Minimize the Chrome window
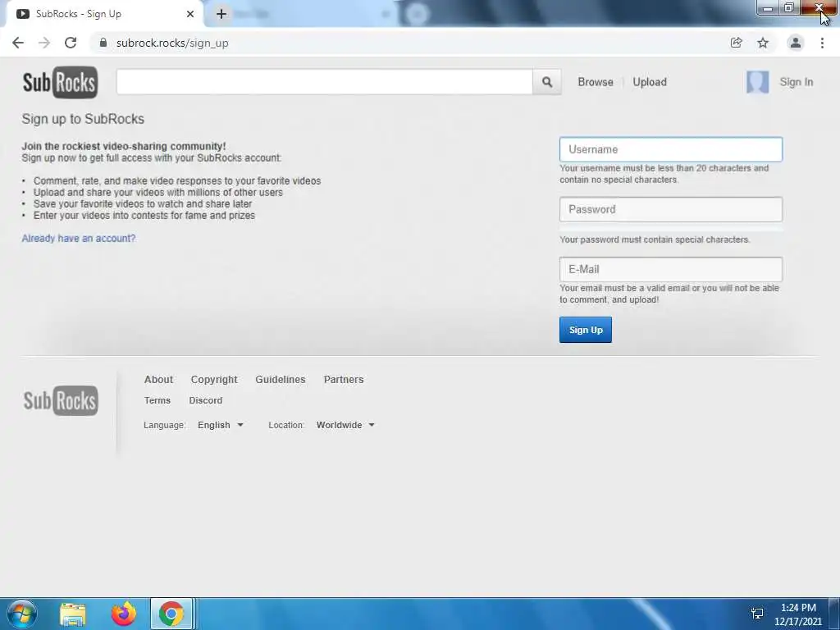The image size is (840, 630). tap(767, 8)
